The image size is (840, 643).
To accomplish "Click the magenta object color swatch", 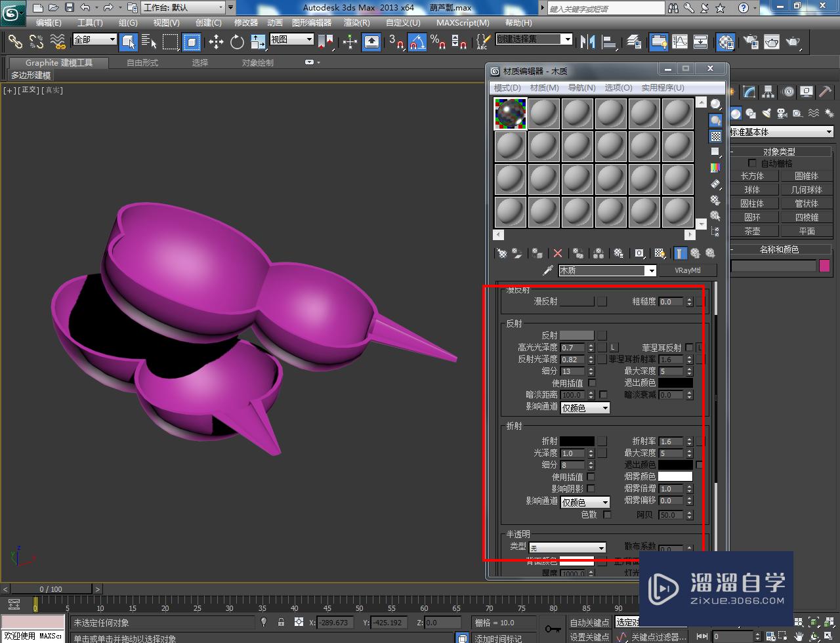I will [825, 266].
